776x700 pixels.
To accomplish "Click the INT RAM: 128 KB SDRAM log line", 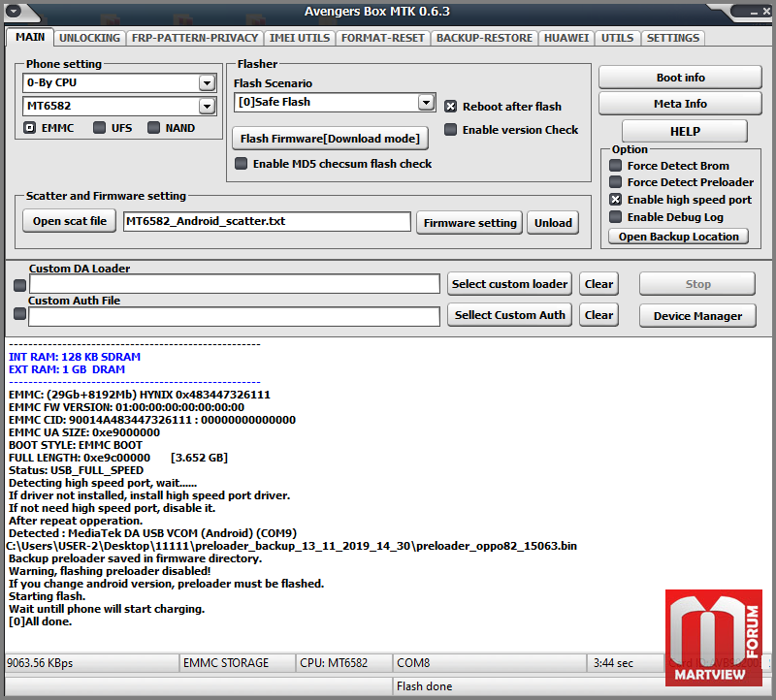I will (75, 357).
